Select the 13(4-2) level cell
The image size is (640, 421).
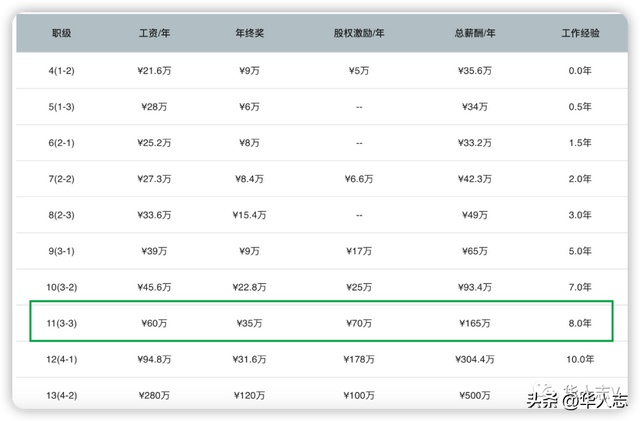tap(61, 395)
